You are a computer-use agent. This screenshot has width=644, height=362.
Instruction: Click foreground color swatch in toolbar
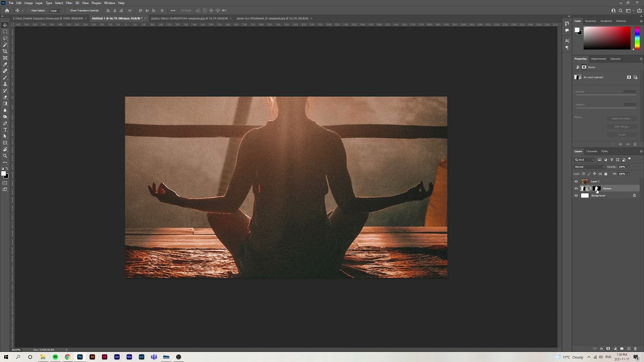click(4, 174)
